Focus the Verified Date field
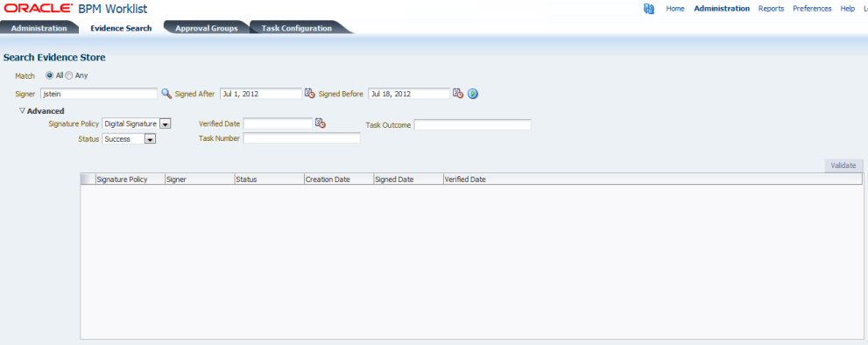 coord(278,123)
